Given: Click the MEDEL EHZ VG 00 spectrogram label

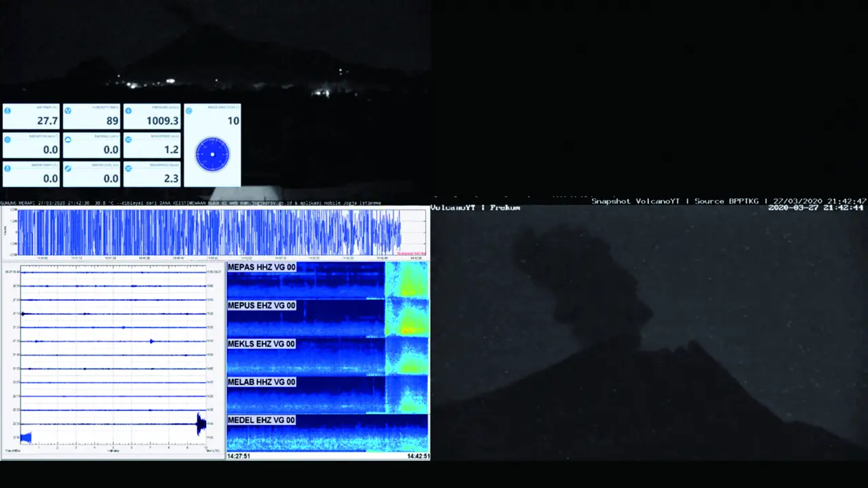Looking at the screenshot, I should pyautogui.click(x=262, y=420).
